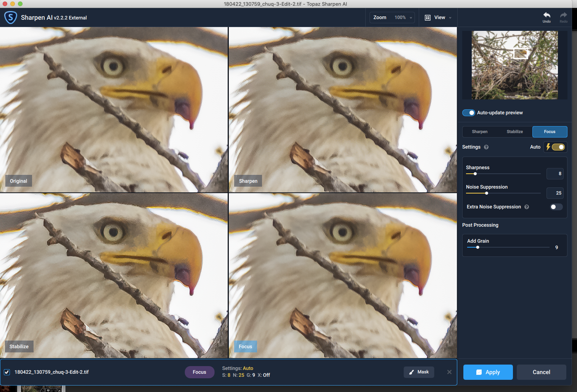This screenshot has width=577, height=392.
Task: Click the View grid layout icon
Action: coord(428,18)
